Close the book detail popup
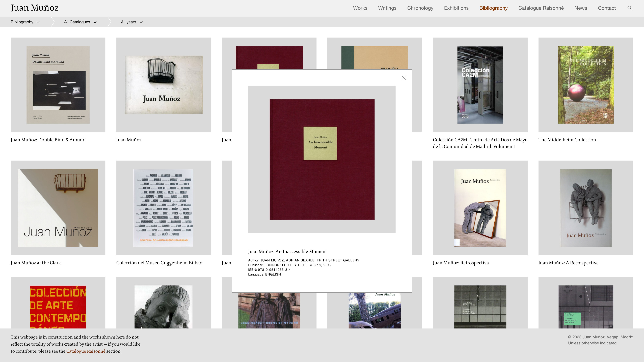 (x=404, y=78)
